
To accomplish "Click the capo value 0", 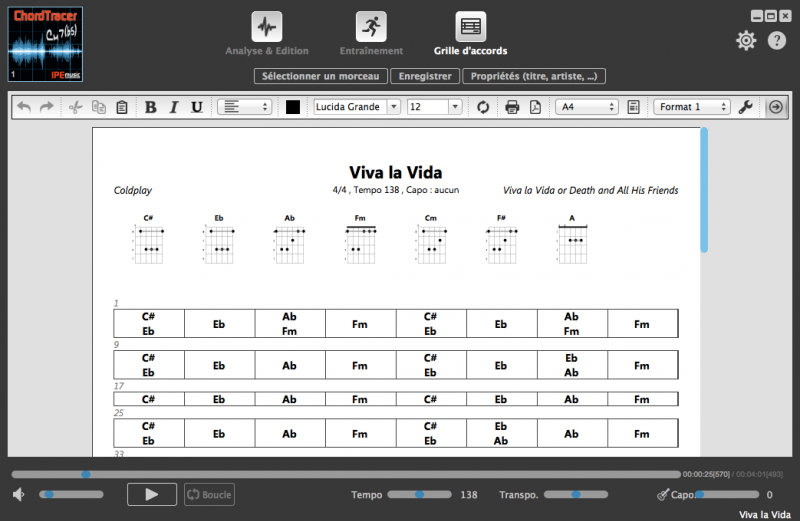I will click(769, 494).
